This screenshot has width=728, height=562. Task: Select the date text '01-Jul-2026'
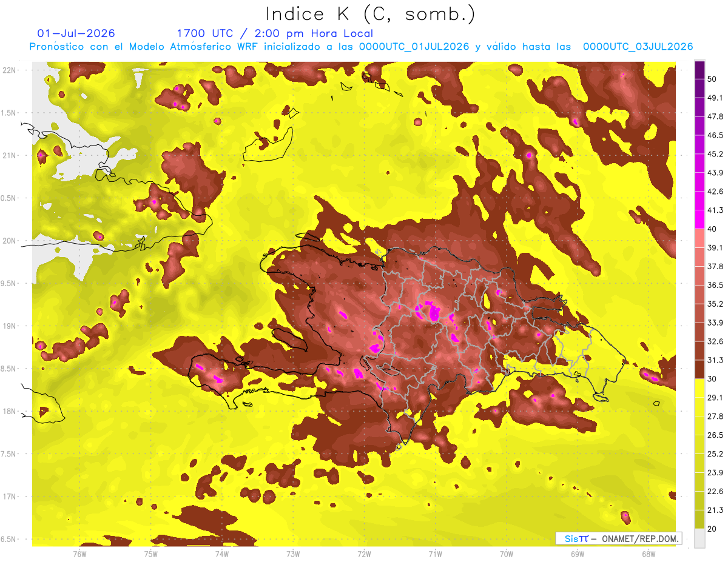pyautogui.click(x=76, y=33)
